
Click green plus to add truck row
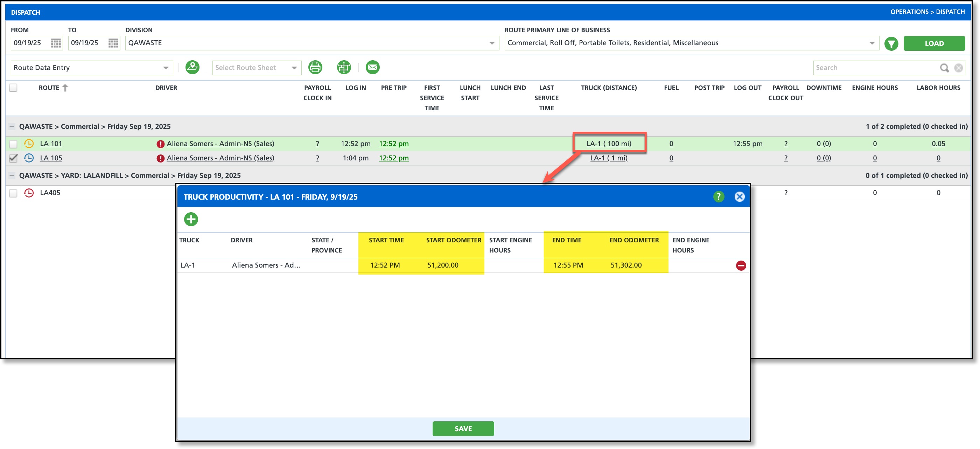click(191, 219)
